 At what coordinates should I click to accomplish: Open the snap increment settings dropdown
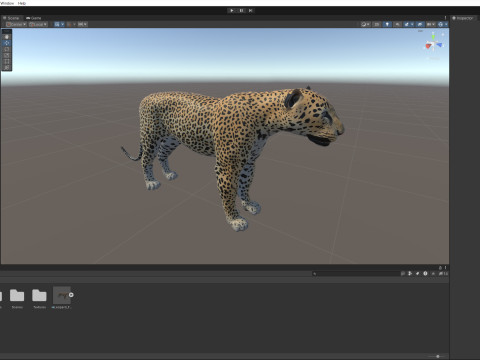tap(82, 24)
